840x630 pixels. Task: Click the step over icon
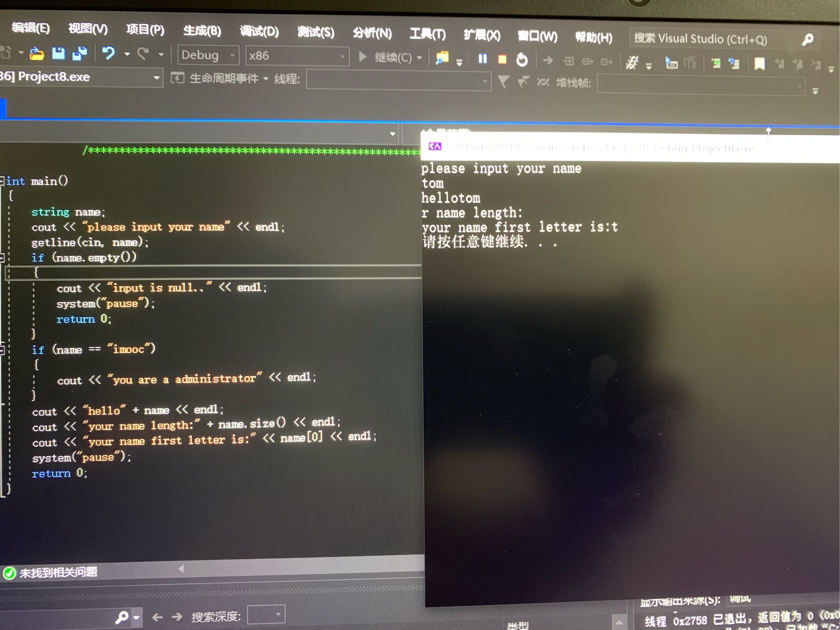(x=587, y=62)
